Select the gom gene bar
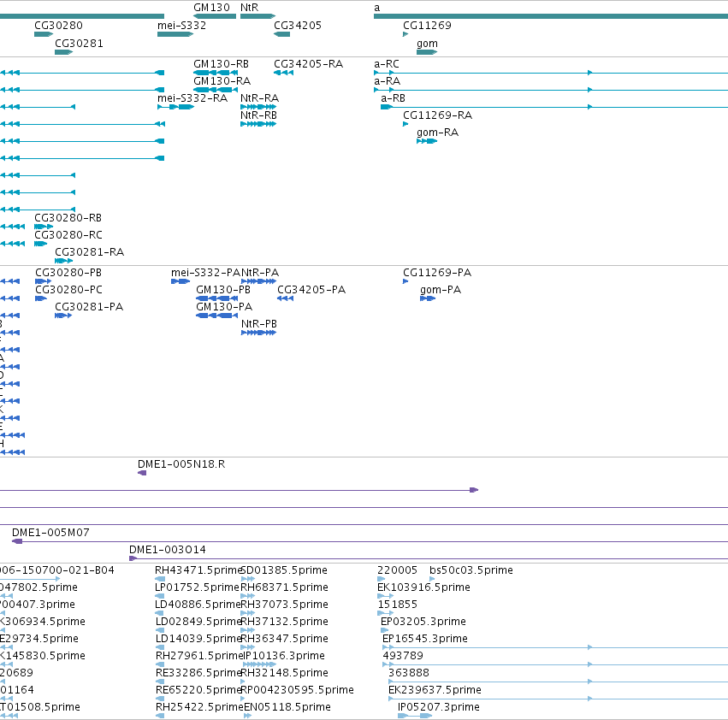The image size is (728, 720). [x=427, y=52]
